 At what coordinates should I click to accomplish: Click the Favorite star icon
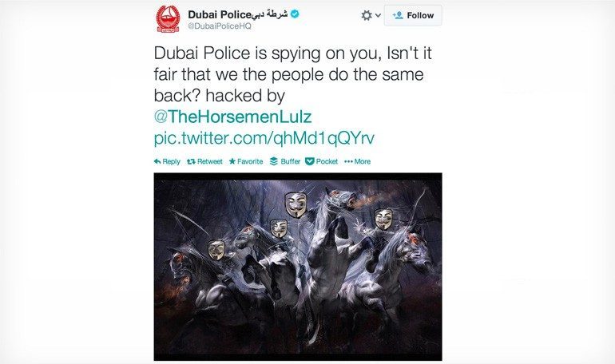pyautogui.click(x=232, y=161)
